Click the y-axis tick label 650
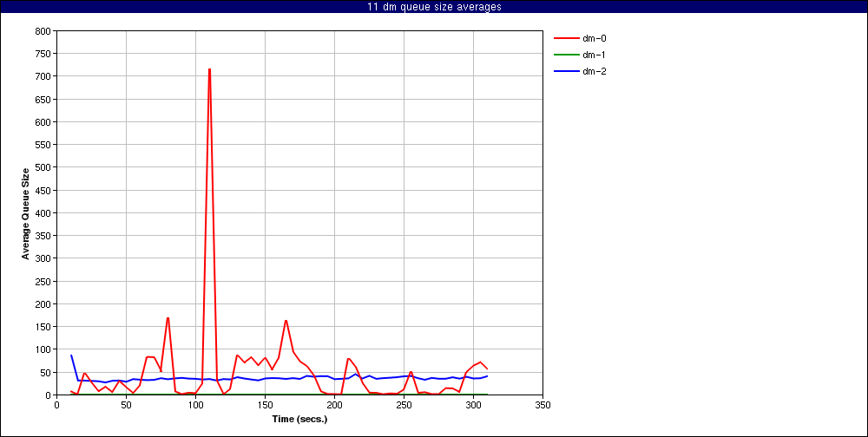The width and height of the screenshot is (868, 437). [x=44, y=100]
